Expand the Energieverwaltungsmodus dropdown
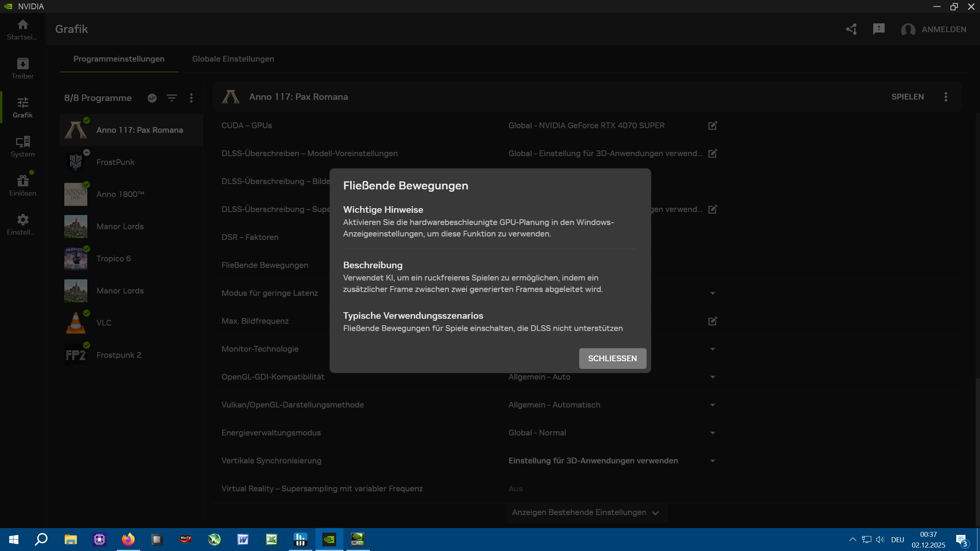Image resolution: width=980 pixels, height=551 pixels. [x=712, y=433]
